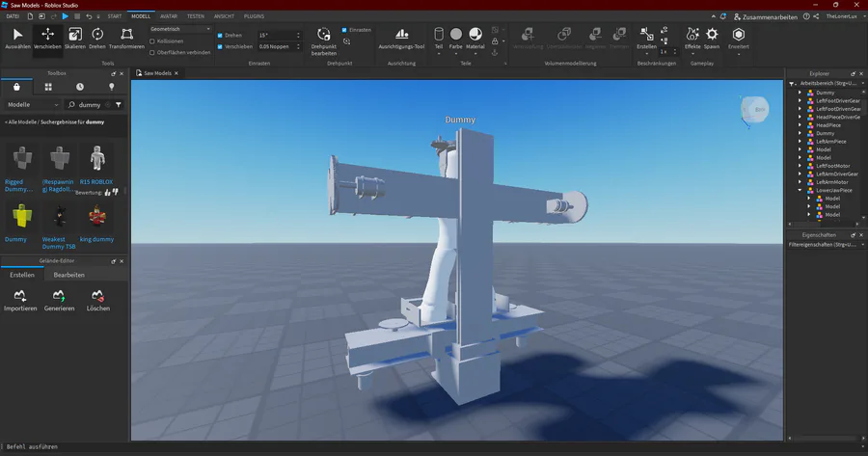Expand LeftArmMotor in Explorer
868x456 pixels.
(x=800, y=181)
